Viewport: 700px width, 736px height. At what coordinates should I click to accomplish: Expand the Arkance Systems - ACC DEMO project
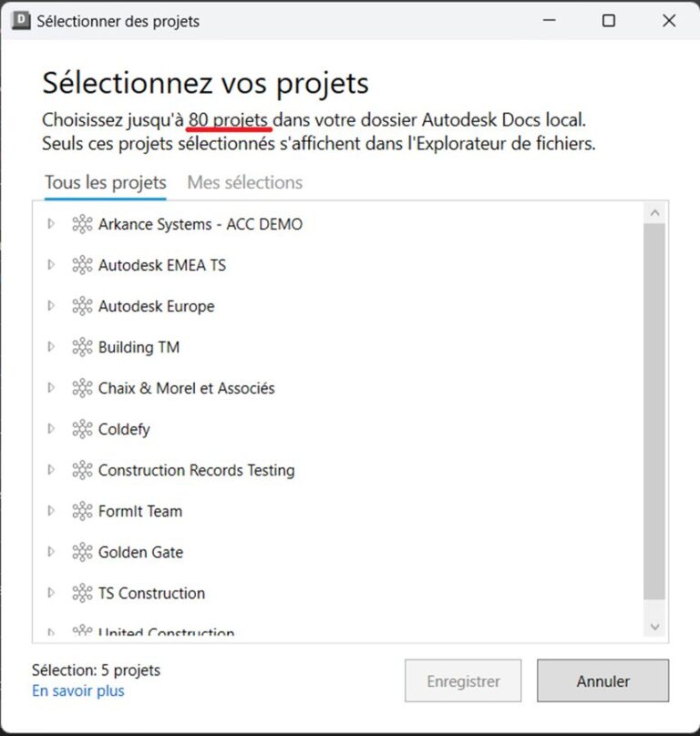coord(52,224)
